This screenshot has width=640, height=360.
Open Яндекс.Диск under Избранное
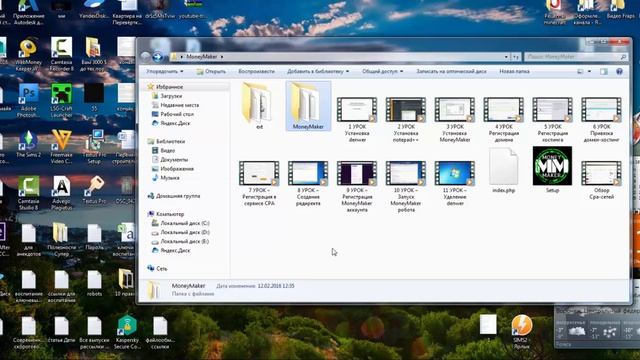(x=175, y=123)
